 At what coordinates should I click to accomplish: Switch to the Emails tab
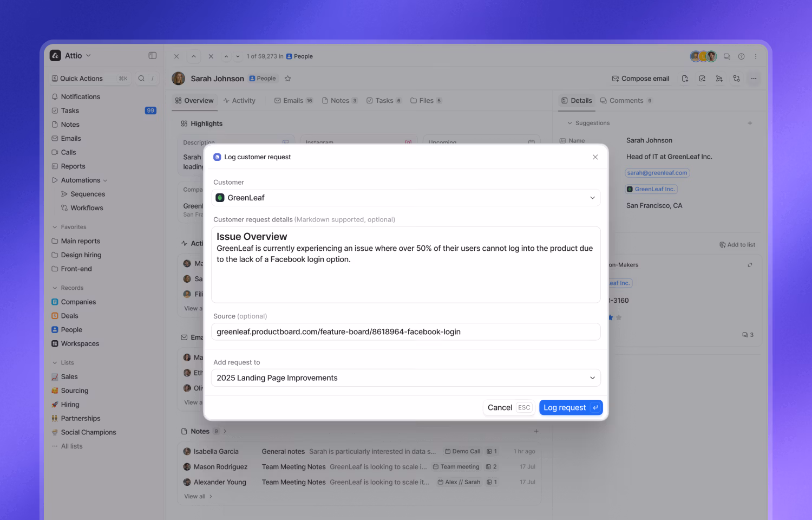pos(293,101)
